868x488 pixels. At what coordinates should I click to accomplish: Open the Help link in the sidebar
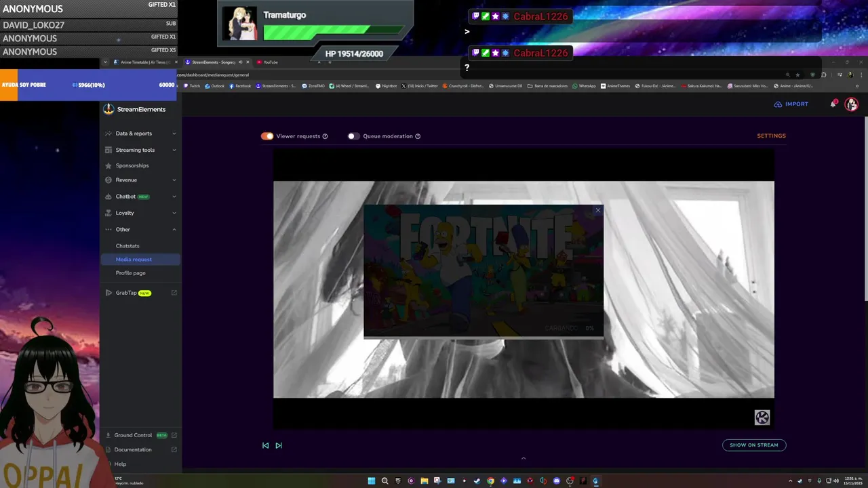pyautogui.click(x=120, y=464)
